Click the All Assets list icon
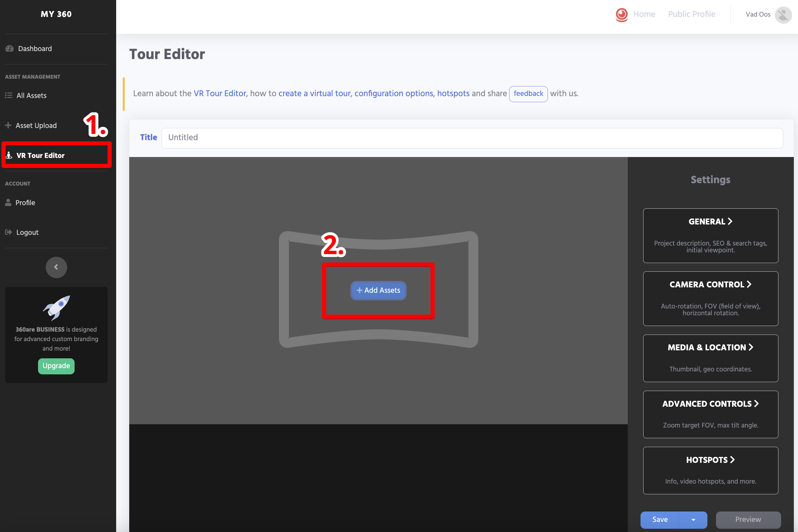This screenshot has width=798, height=532. click(x=9, y=95)
